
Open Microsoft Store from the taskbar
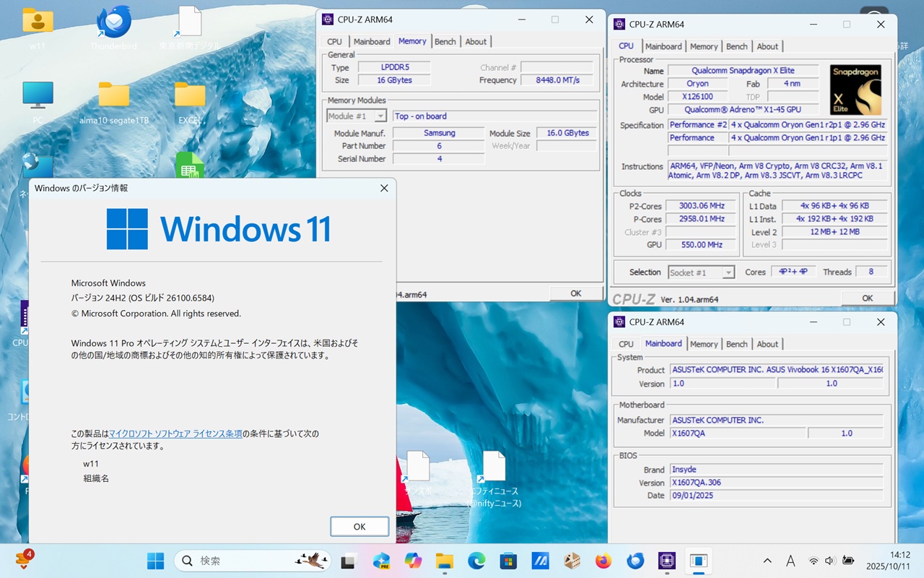pos(508,561)
